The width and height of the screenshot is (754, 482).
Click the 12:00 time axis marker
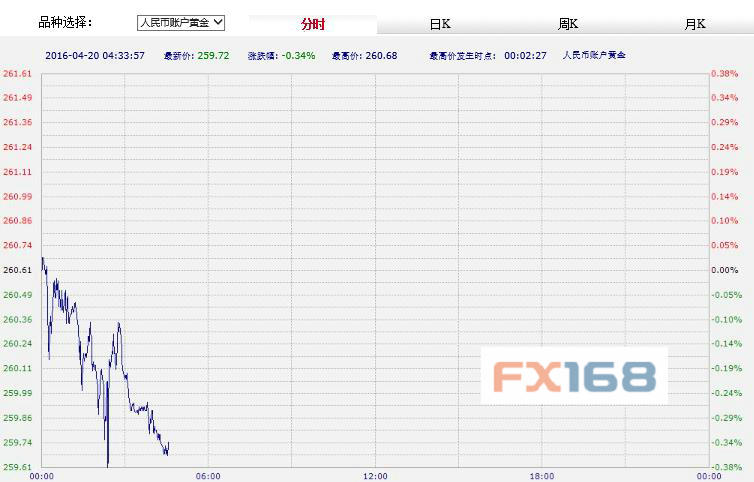point(375,475)
